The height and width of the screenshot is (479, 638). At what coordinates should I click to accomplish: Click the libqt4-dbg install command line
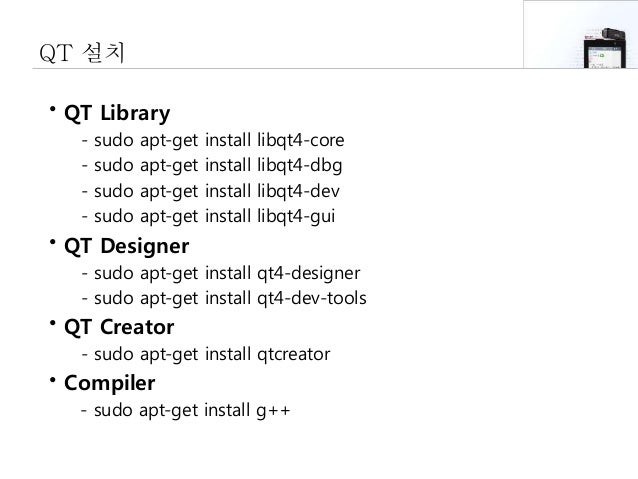212,166
